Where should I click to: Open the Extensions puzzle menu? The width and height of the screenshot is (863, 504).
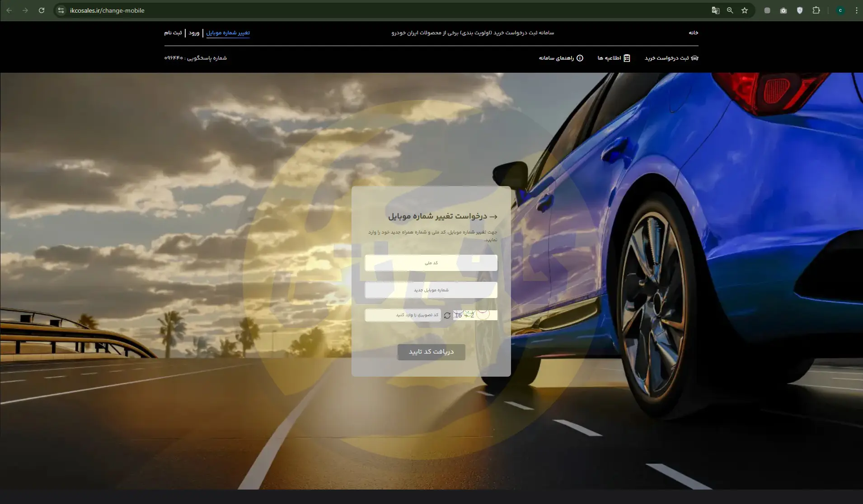click(x=816, y=10)
